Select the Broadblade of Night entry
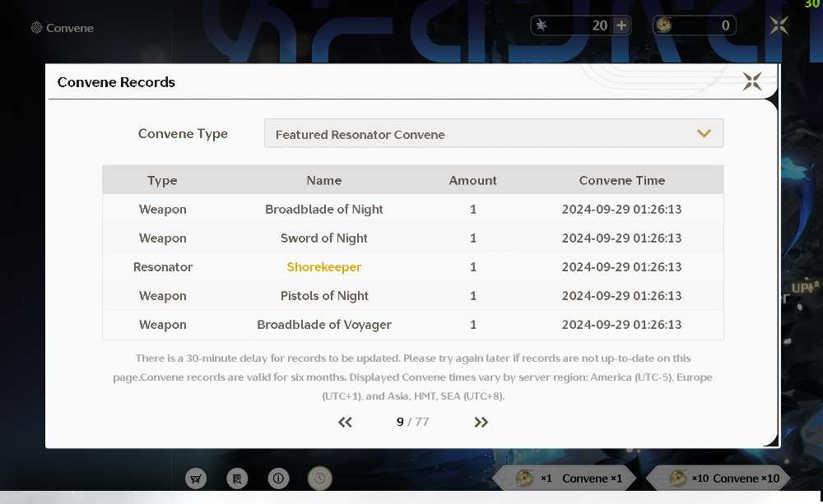This screenshot has height=504, width=823. (x=323, y=210)
